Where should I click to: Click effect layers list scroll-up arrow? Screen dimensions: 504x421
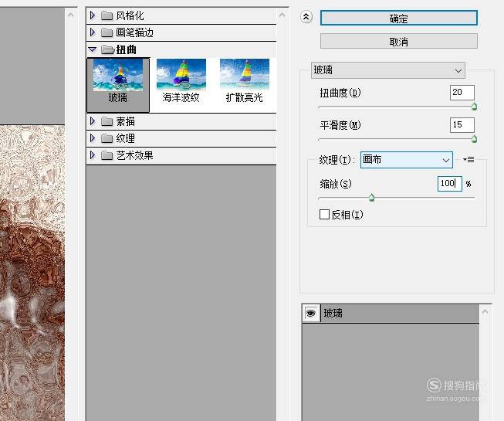tap(485, 311)
